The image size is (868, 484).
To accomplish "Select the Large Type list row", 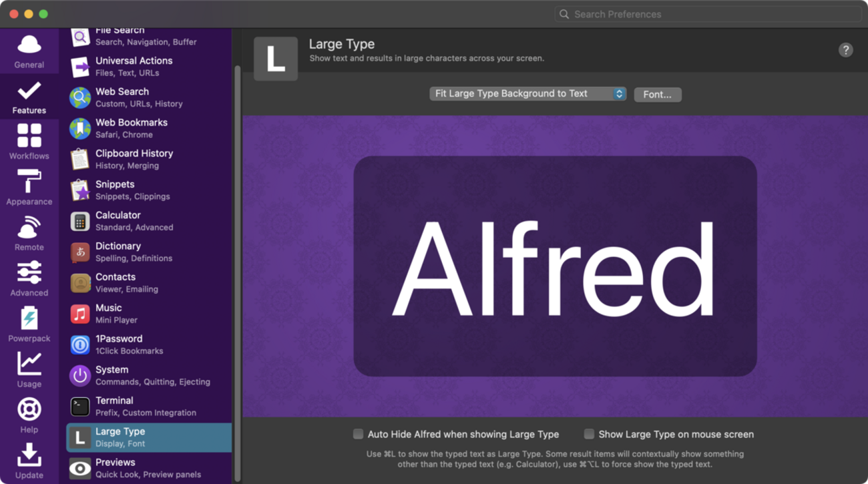I will pyautogui.click(x=149, y=437).
